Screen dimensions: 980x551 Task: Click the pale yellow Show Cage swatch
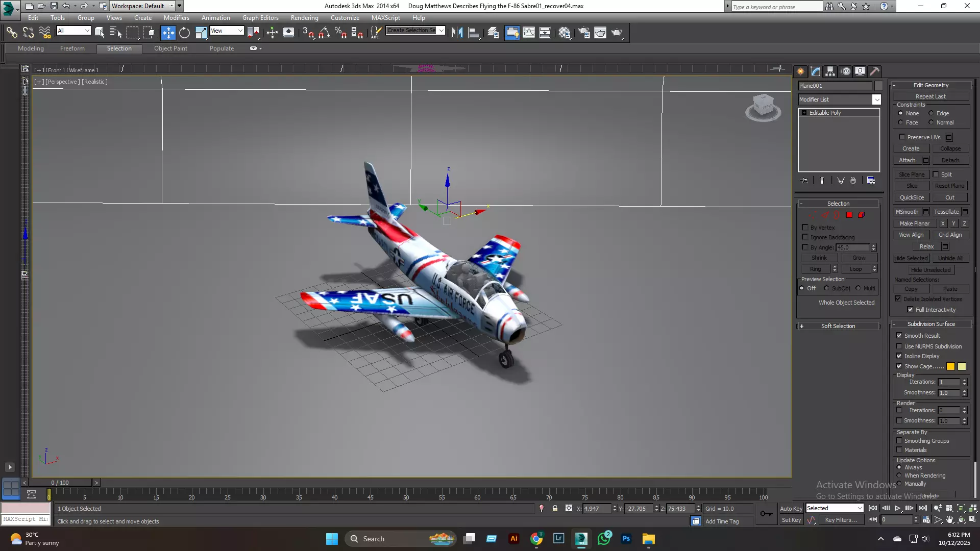point(962,366)
